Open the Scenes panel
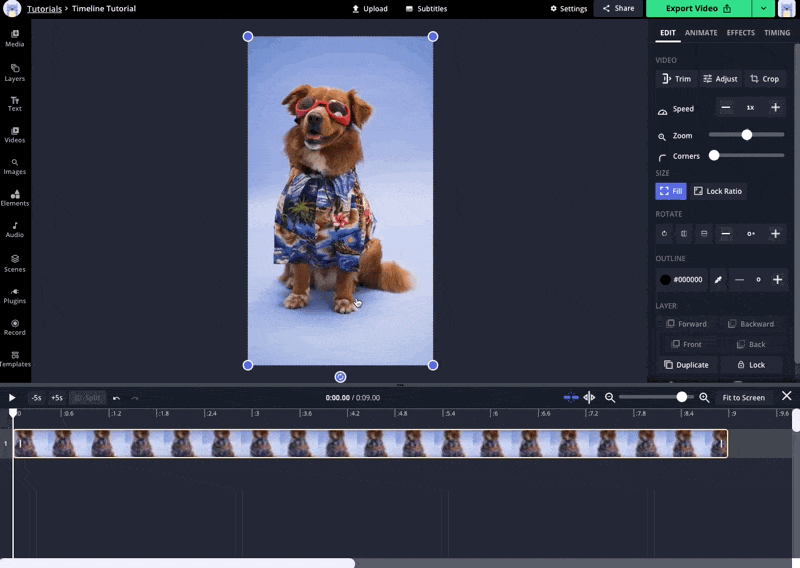This screenshot has height=568, width=800. 15,263
